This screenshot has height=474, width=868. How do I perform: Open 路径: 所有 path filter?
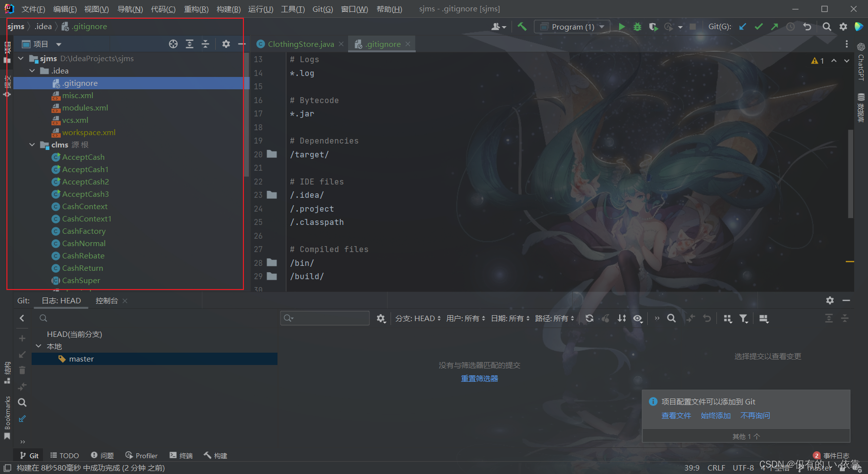554,319
